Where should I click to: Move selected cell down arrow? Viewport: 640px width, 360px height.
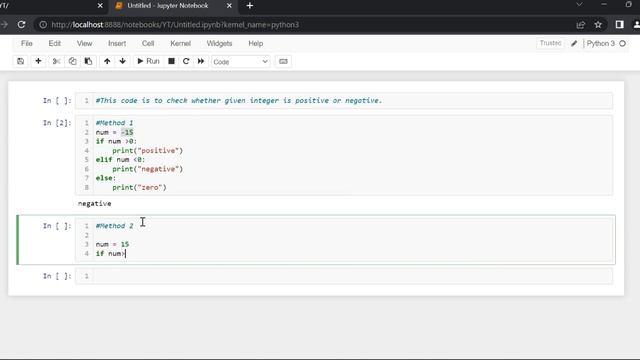(122, 61)
